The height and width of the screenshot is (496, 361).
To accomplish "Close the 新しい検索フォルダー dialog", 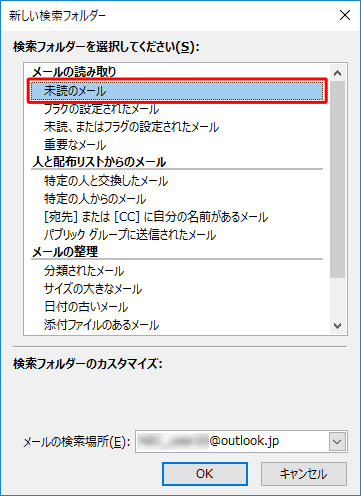I will point(345,15).
